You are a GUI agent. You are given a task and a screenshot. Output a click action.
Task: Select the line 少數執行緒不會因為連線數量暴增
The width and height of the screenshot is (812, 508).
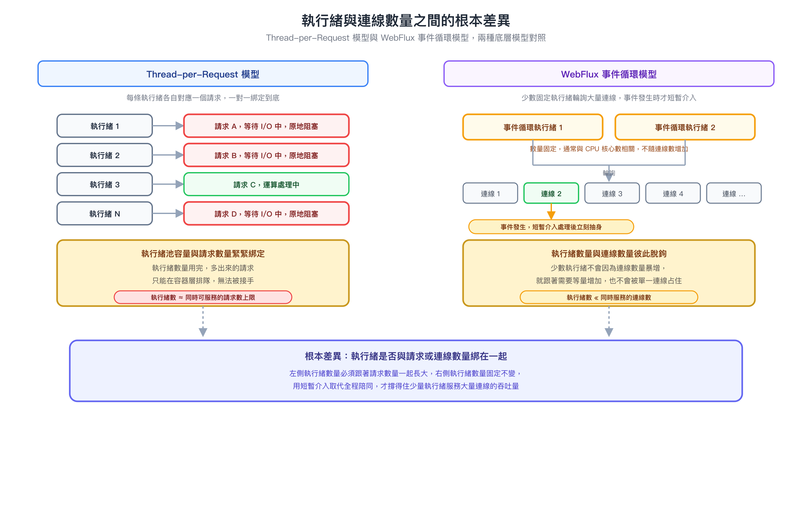[x=608, y=268]
